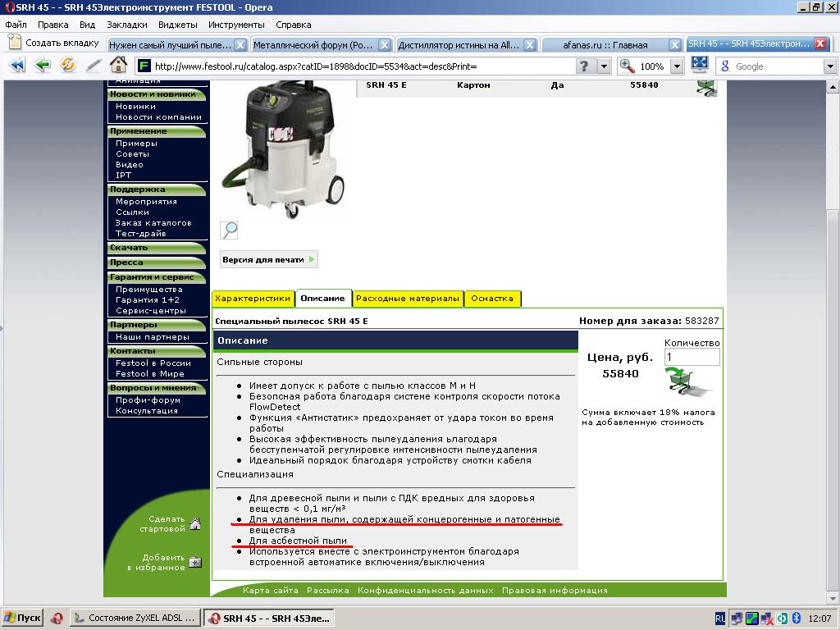Click Создать вкладку button

point(53,43)
